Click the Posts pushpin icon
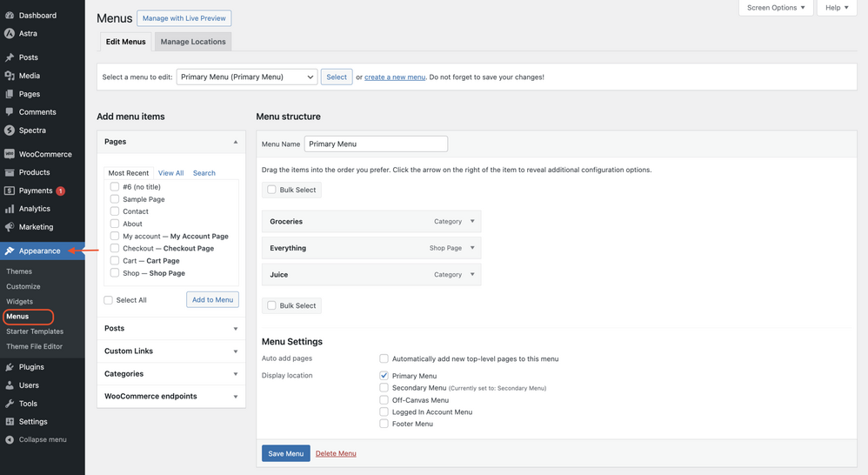Image resolution: width=868 pixels, height=475 pixels. tap(10, 57)
